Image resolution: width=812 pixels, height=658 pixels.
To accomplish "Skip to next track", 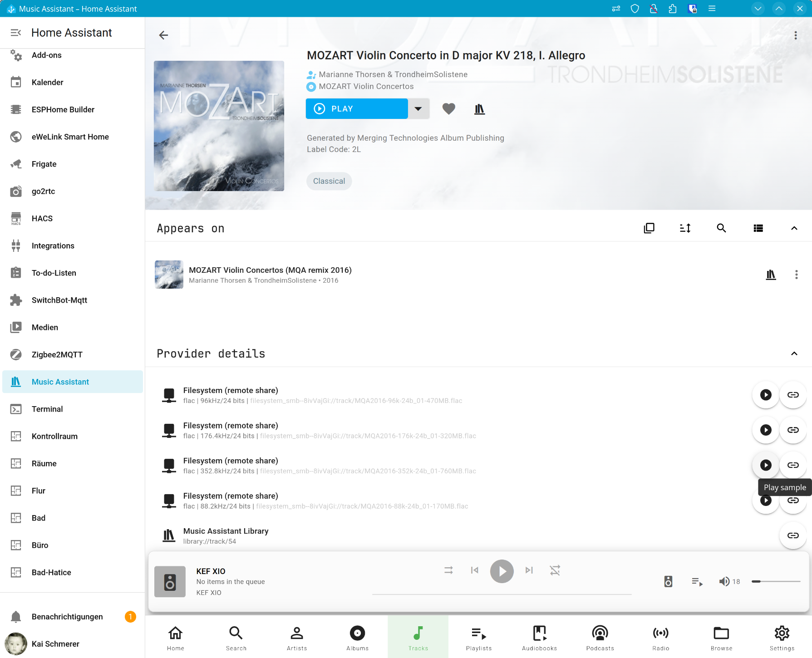I will click(529, 570).
